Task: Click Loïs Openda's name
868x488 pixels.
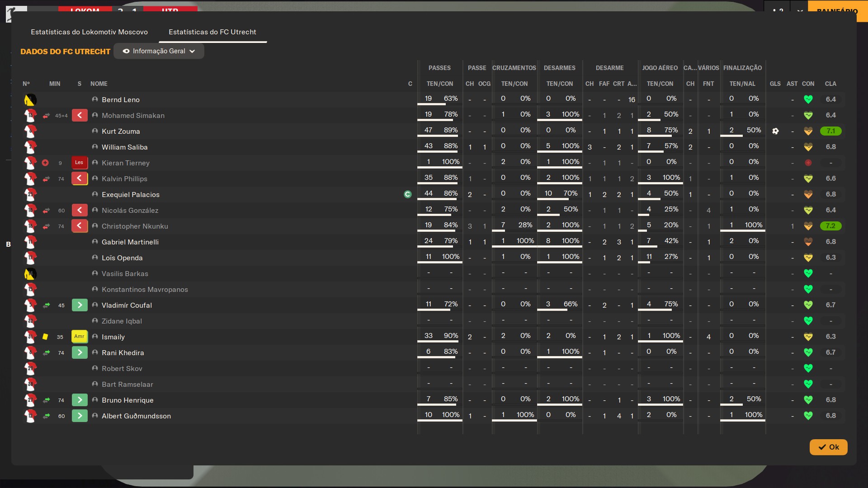Action: point(122,258)
